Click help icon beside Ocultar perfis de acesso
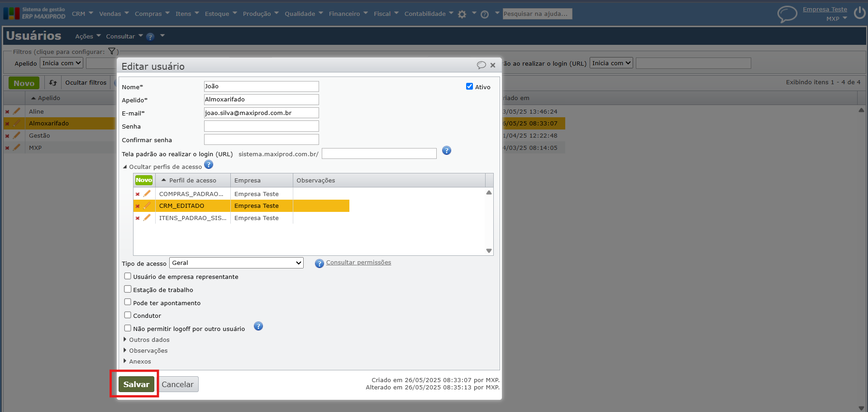The image size is (868, 412). click(209, 165)
